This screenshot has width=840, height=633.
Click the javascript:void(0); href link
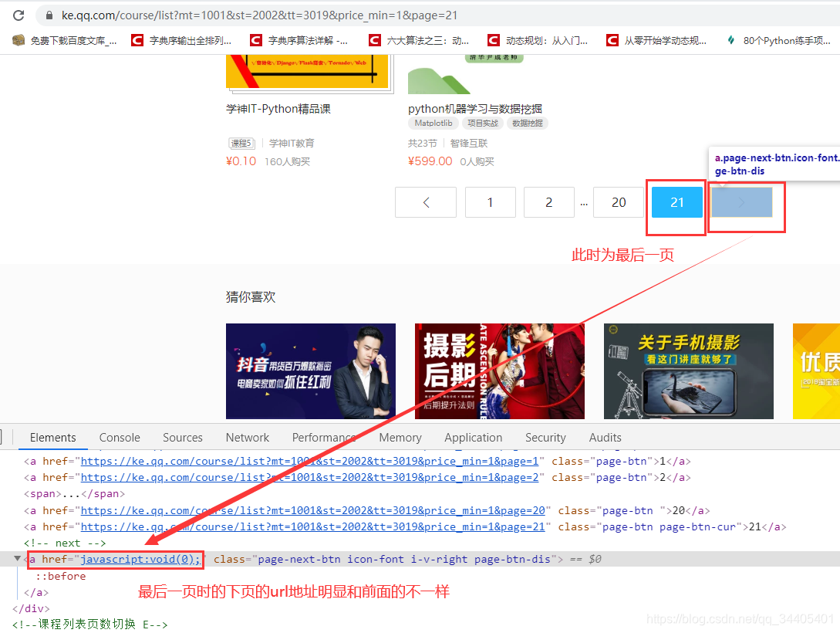(x=140, y=559)
